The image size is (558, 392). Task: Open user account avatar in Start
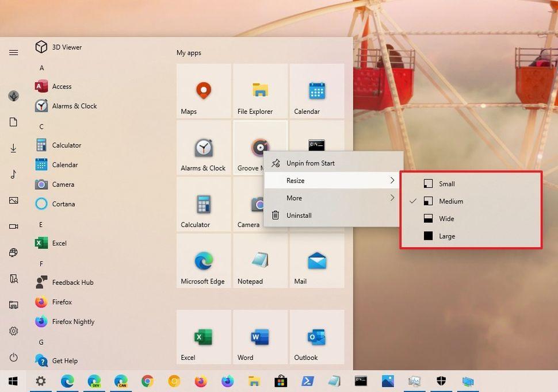14,95
